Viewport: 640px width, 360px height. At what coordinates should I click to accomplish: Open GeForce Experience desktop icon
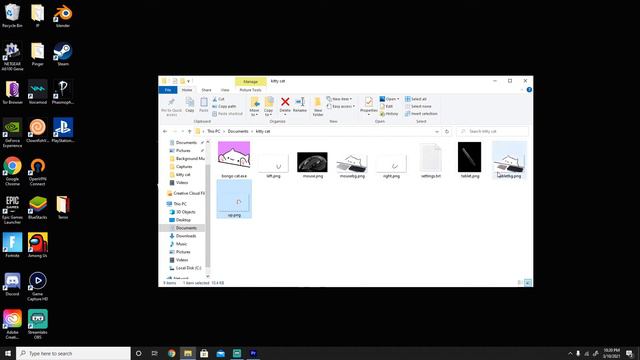(x=12, y=133)
